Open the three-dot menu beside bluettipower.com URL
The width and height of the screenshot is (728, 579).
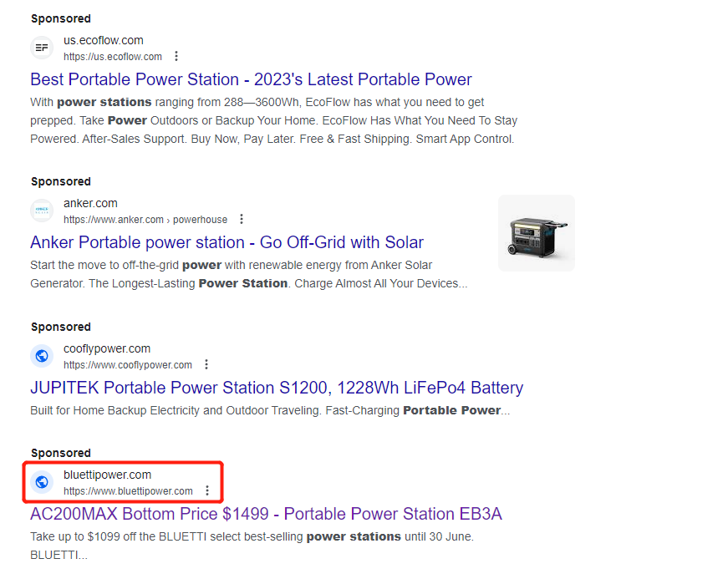207,491
